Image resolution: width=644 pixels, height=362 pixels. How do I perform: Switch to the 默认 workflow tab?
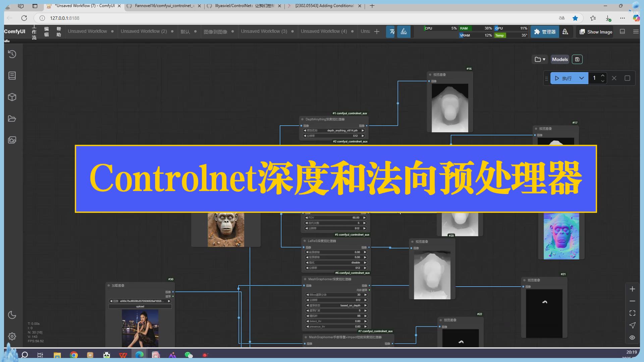point(185,32)
